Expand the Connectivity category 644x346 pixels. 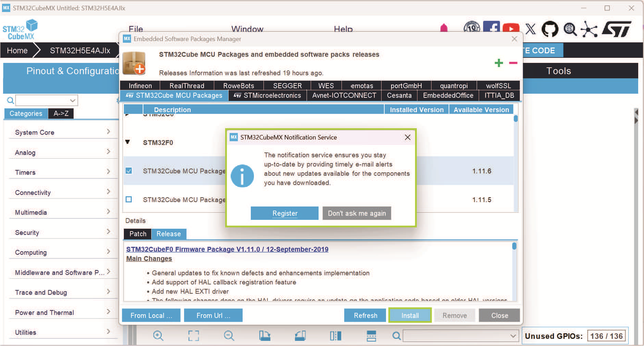point(108,191)
